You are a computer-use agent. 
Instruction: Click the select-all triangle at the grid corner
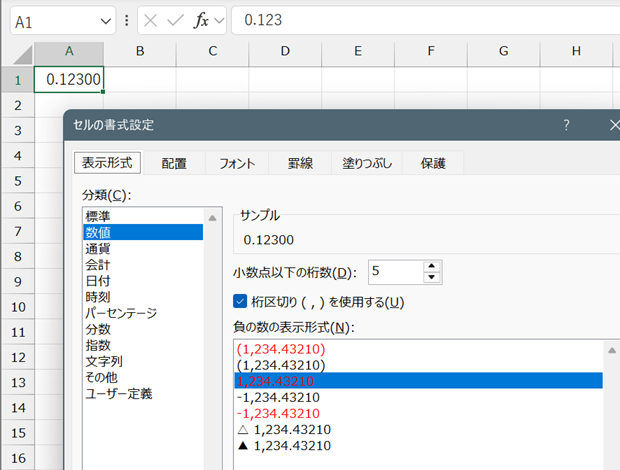[x=23, y=55]
